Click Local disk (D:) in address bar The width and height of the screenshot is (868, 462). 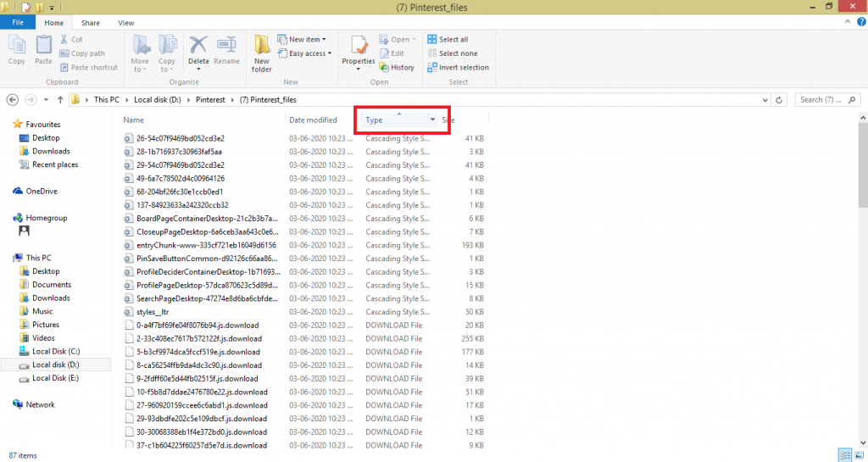click(157, 100)
